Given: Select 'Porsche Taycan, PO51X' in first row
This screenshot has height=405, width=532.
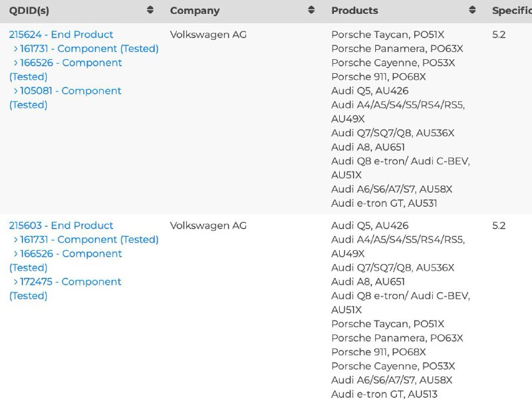Looking at the screenshot, I should click(x=388, y=35).
